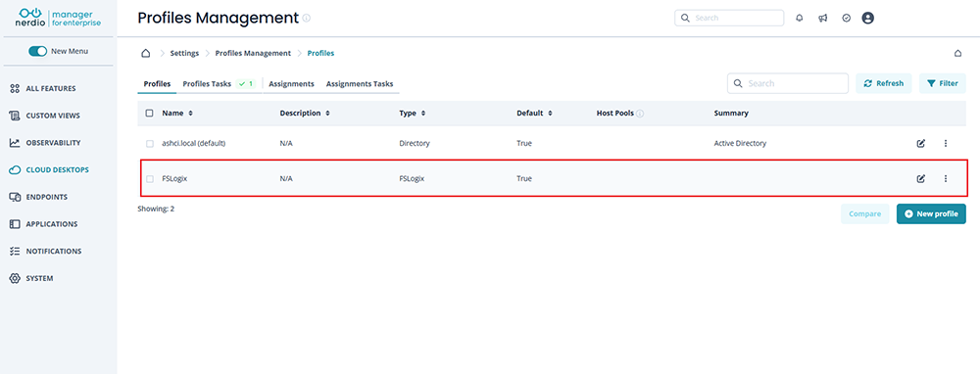This screenshot has height=374, width=980.
Task: Click Settings in breadcrumb
Action: (184, 54)
